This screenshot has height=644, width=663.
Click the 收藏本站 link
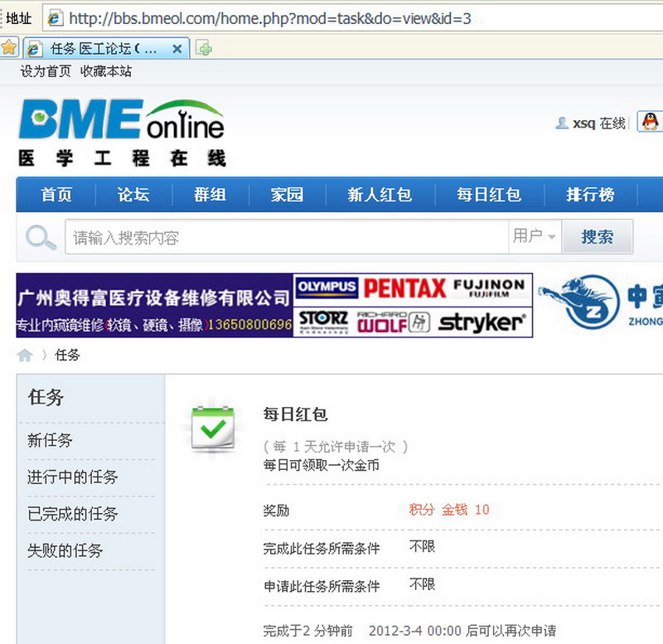(106, 71)
